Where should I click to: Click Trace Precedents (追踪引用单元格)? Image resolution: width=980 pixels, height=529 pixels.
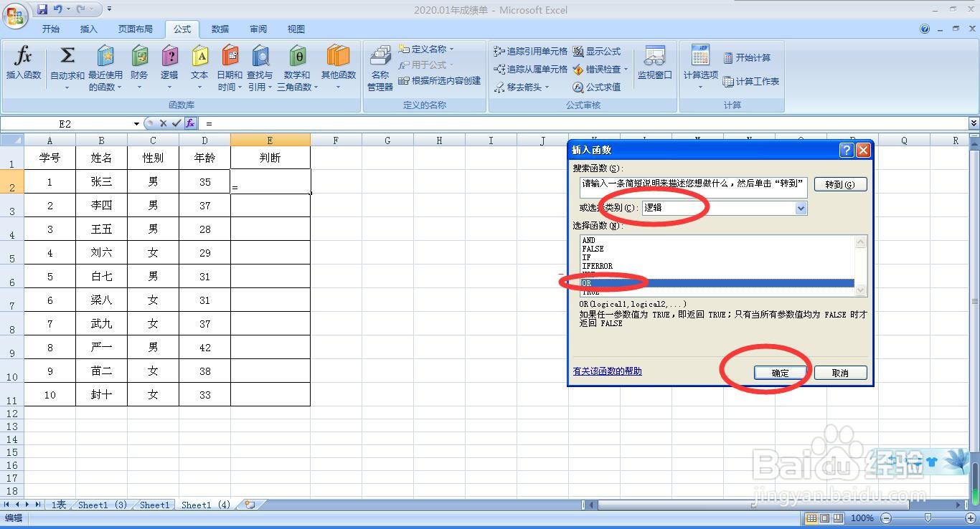[x=531, y=52]
